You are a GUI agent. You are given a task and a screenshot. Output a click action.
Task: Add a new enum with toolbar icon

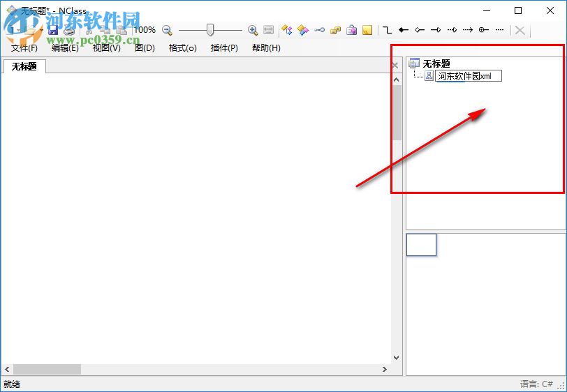tap(336, 31)
